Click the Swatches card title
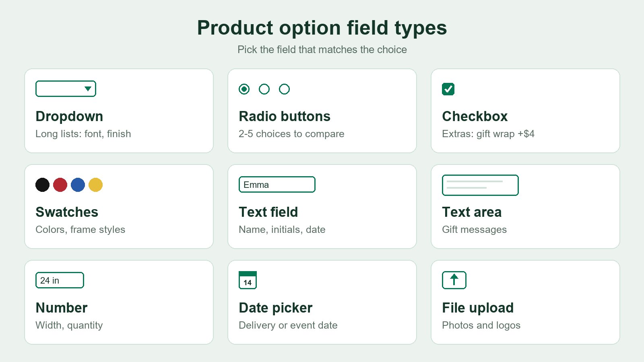Image resolution: width=644 pixels, height=362 pixels. click(x=67, y=212)
